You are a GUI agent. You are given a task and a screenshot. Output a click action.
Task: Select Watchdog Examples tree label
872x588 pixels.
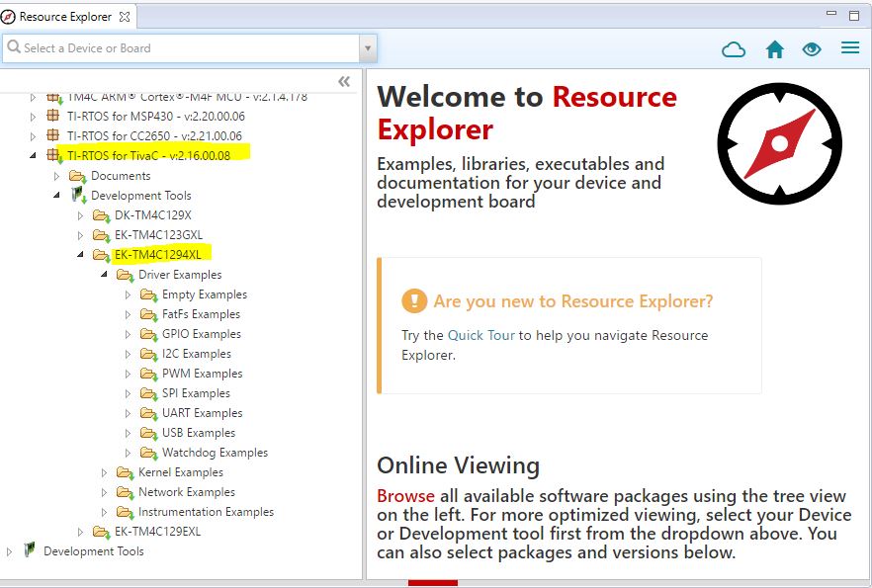[x=215, y=453]
